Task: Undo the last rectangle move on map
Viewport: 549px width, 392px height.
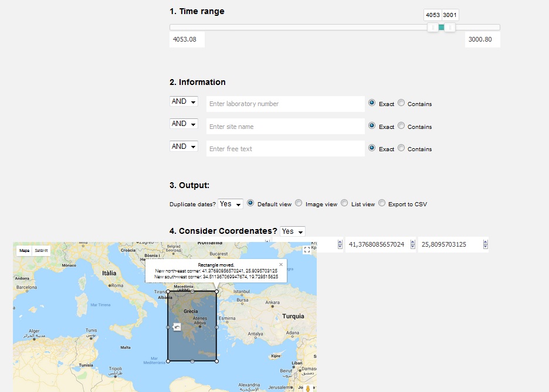Action: (x=177, y=328)
